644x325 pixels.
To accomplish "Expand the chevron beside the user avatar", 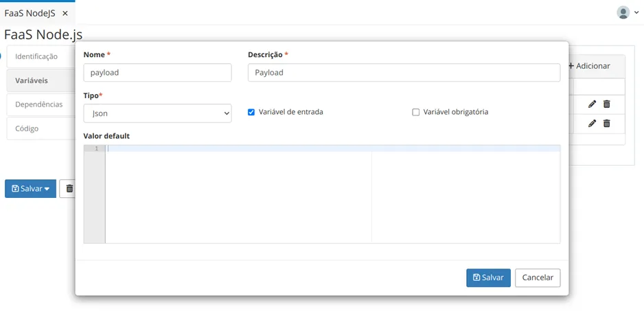I will tap(636, 13).
